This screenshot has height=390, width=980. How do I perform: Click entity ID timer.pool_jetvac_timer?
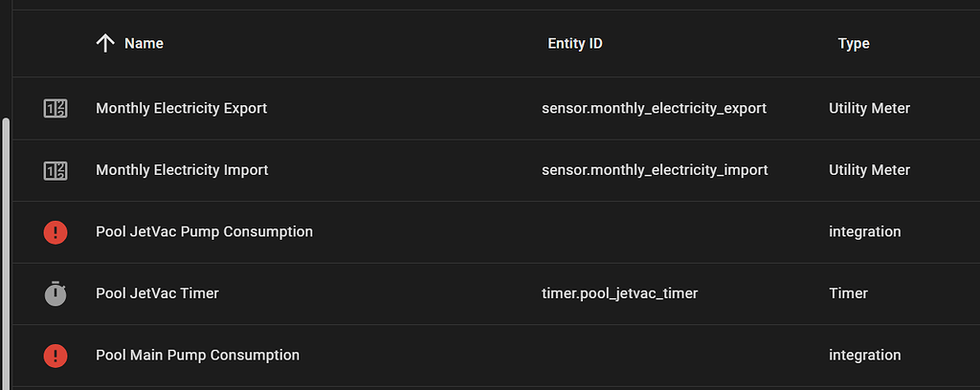[619, 293]
